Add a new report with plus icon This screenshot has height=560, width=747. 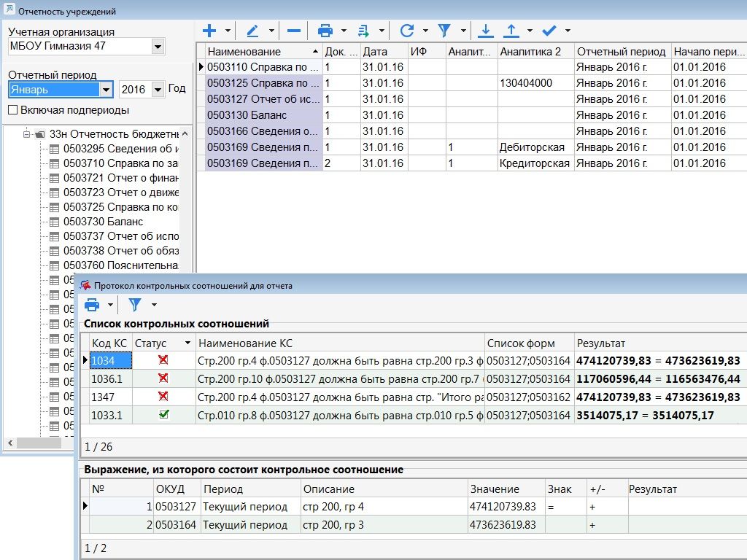[209, 31]
